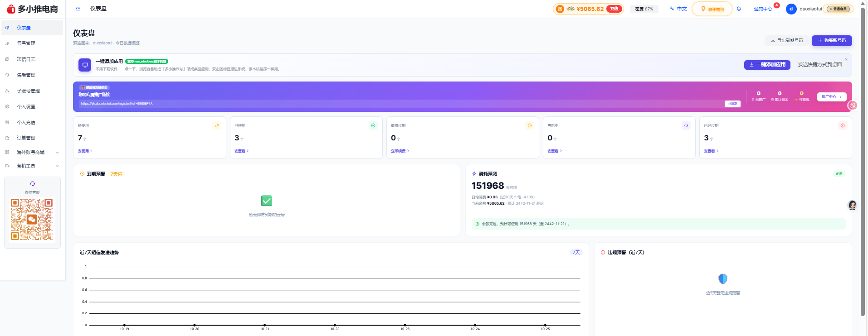Click the language translate icon
Image resolution: width=868 pixels, height=336 pixels.
[x=672, y=9]
